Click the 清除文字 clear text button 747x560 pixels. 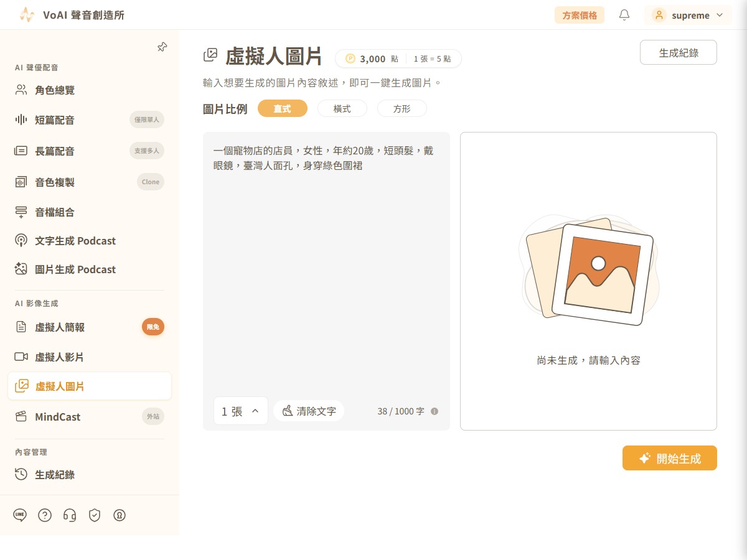(309, 411)
